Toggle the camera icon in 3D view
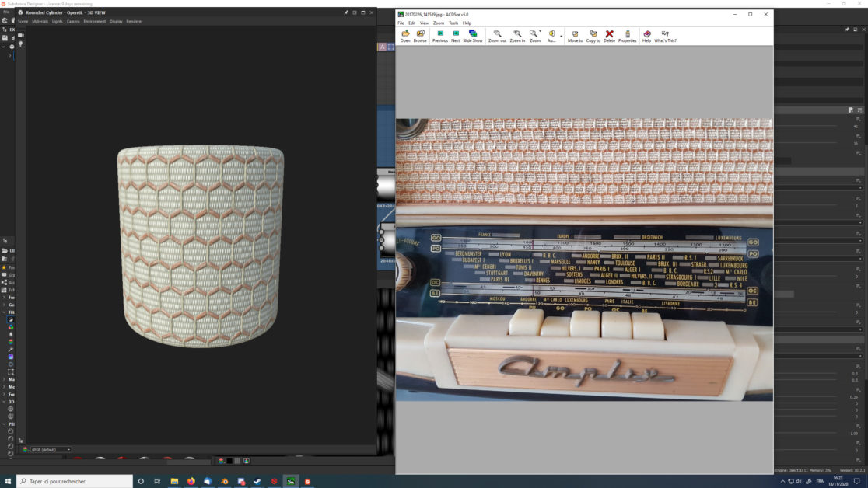868x488 pixels. 21,36
